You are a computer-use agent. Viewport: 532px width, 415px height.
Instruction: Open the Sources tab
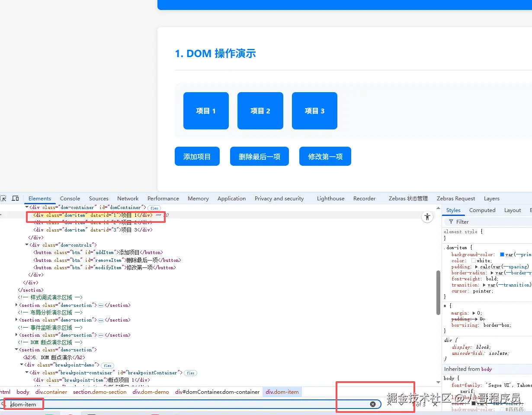tap(99, 198)
